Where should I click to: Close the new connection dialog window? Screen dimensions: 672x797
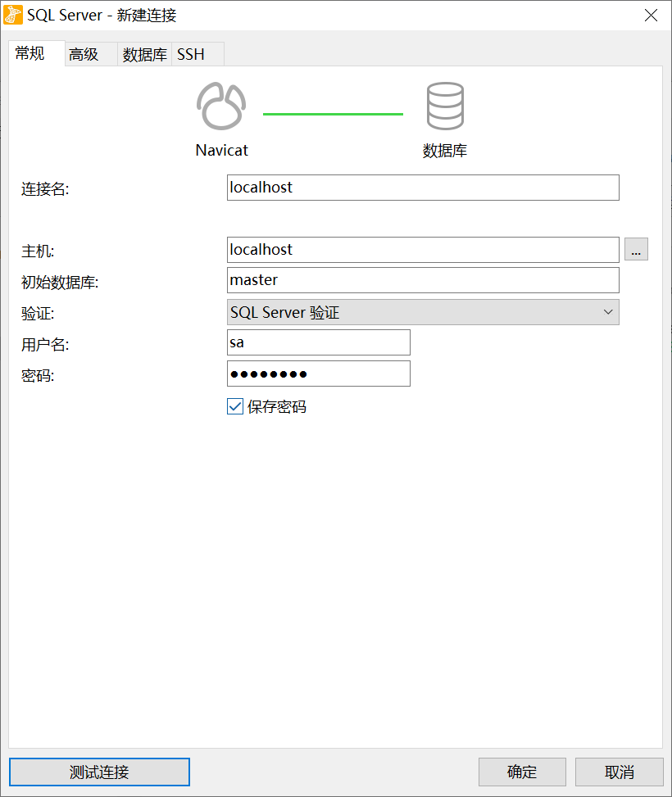(651, 16)
